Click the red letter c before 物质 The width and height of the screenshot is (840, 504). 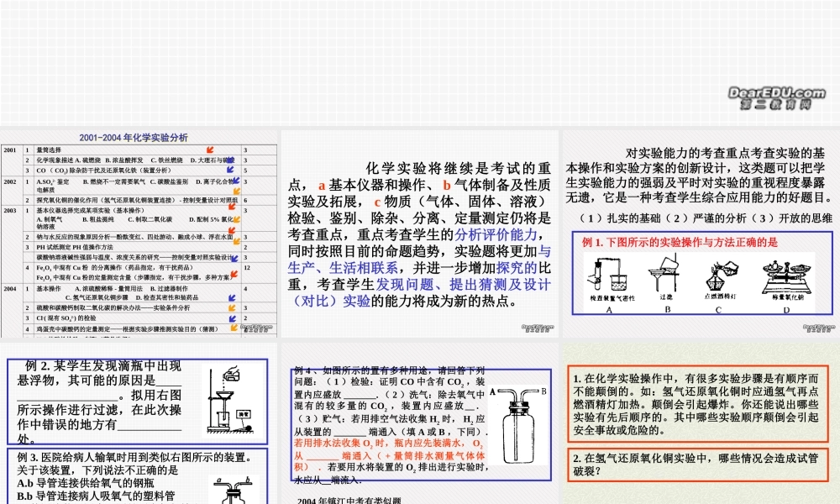pyautogui.click(x=377, y=202)
